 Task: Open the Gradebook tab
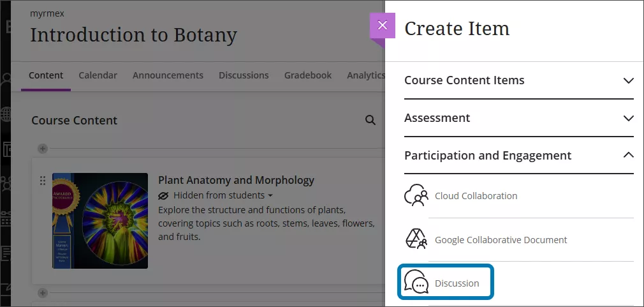(x=308, y=75)
